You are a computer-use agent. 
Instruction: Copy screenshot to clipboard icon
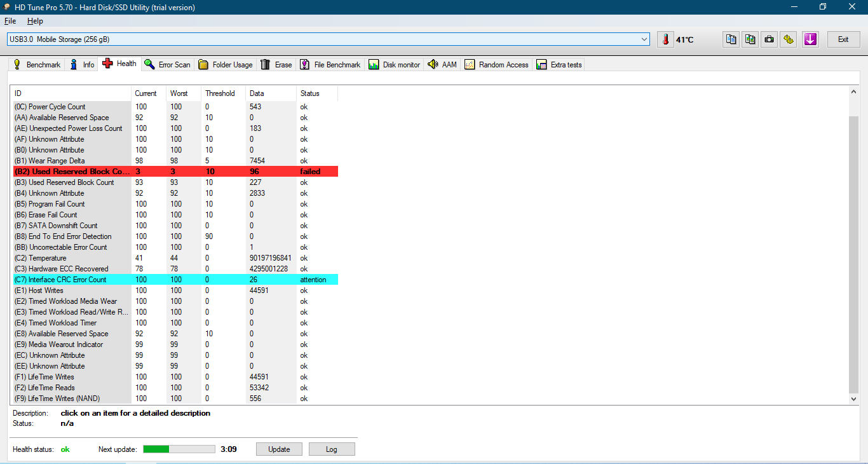750,39
